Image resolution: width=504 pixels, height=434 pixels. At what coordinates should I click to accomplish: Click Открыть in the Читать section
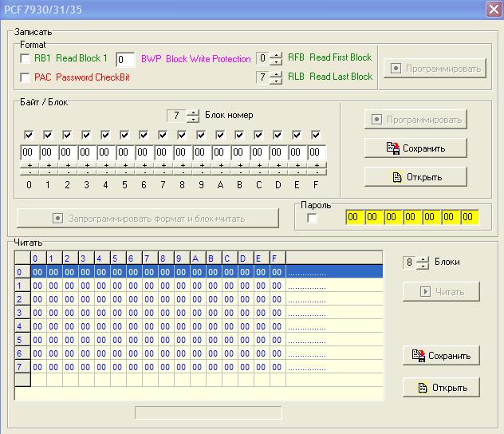pyautogui.click(x=441, y=388)
